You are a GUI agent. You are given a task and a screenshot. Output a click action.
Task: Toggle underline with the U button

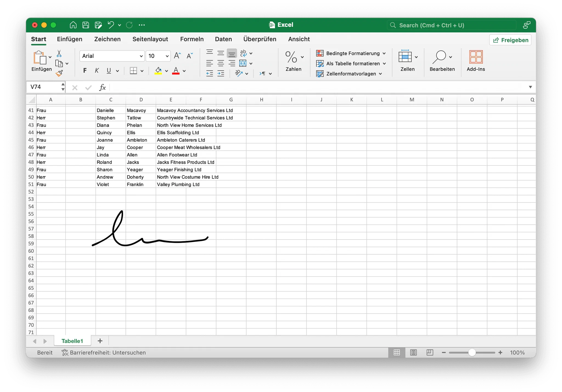tap(109, 71)
